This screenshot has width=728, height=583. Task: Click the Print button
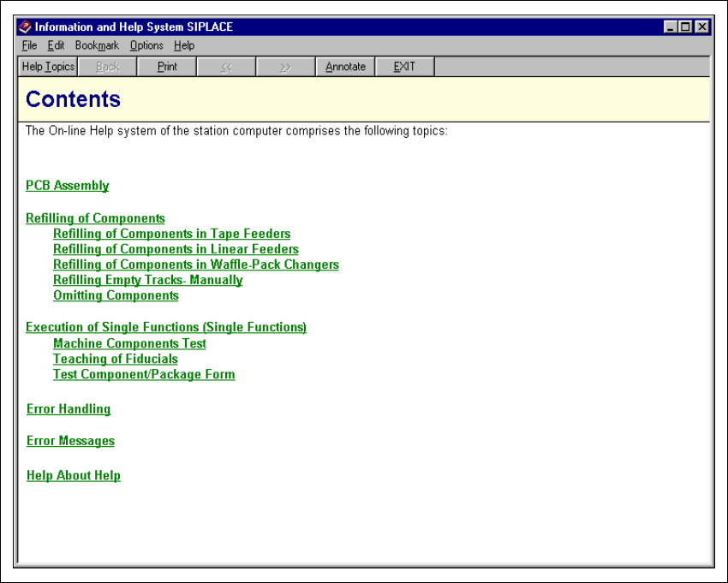point(167,67)
